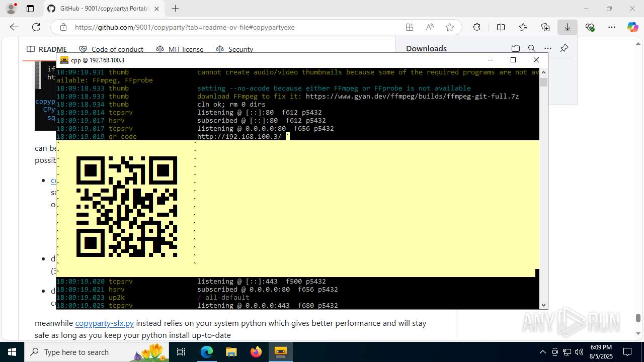Image resolution: width=644 pixels, height=362 pixels.
Task: Open downloads folder icon in Downloads panel
Action: click(515, 48)
